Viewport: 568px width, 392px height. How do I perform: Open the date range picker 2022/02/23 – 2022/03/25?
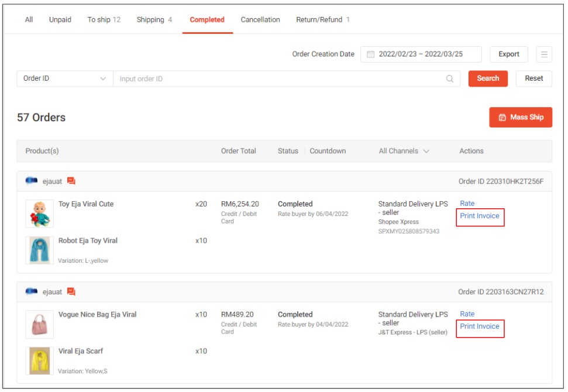[x=421, y=54]
